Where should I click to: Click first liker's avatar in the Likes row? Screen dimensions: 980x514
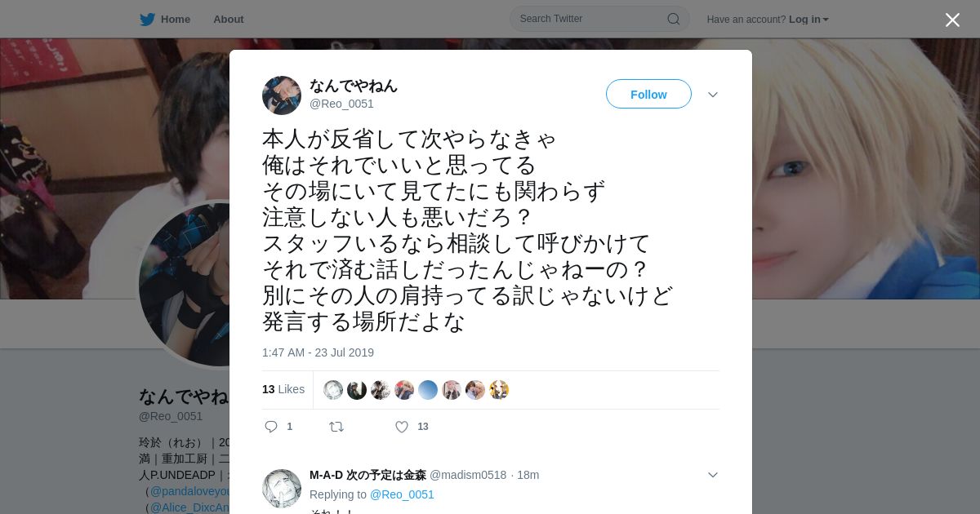click(333, 390)
